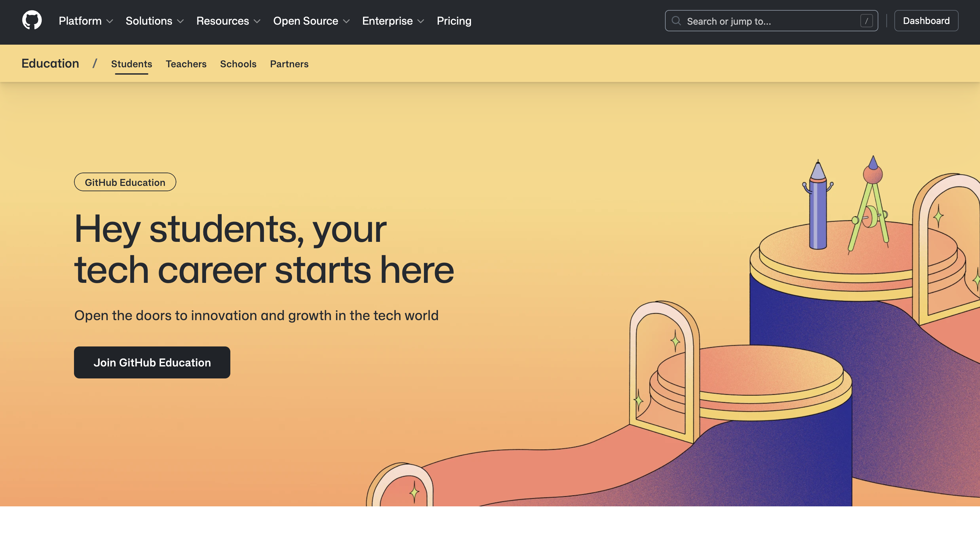Click the Join GitHub Education button
The height and width of the screenshot is (553, 980).
[152, 362]
